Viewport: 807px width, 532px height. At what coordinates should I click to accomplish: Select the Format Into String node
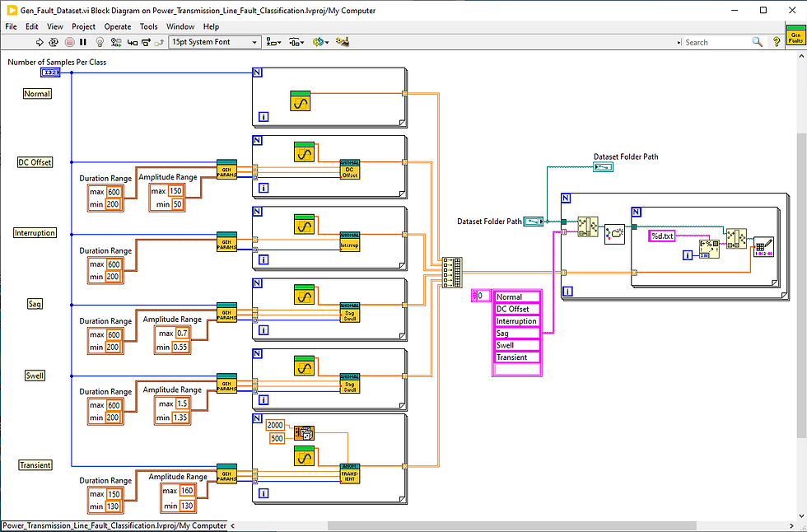709,249
